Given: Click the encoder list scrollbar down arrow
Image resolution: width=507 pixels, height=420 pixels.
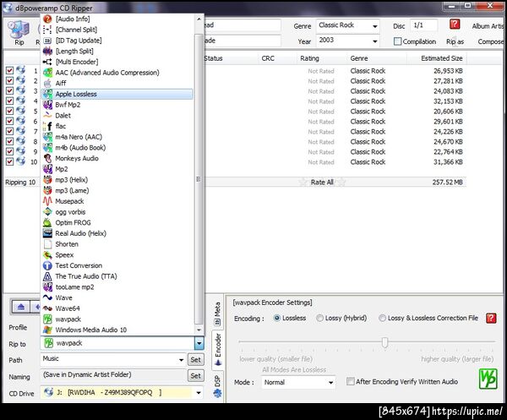Looking at the screenshot, I should pos(199,330).
